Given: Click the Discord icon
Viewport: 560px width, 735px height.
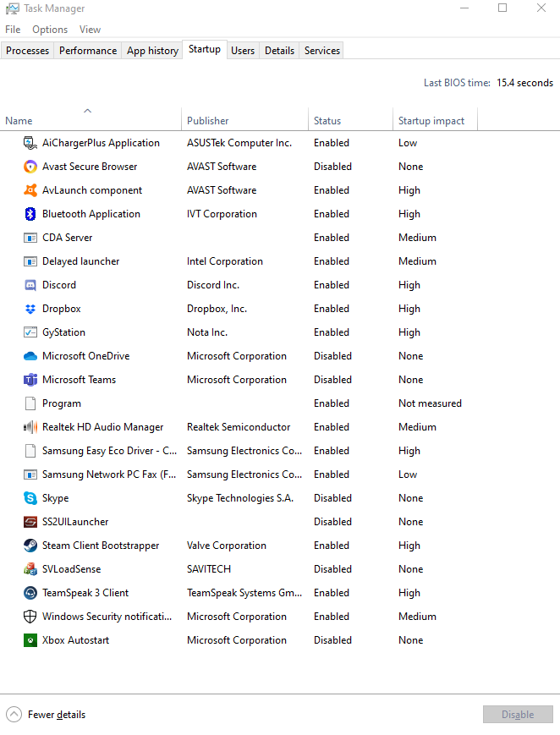Looking at the screenshot, I should click(x=30, y=285).
